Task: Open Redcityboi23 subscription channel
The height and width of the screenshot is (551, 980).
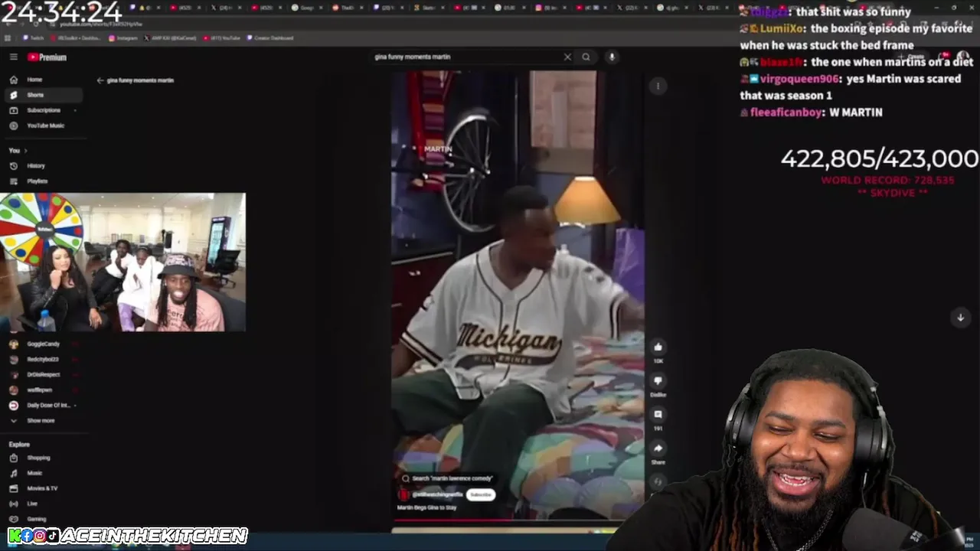Action: pyautogui.click(x=43, y=360)
